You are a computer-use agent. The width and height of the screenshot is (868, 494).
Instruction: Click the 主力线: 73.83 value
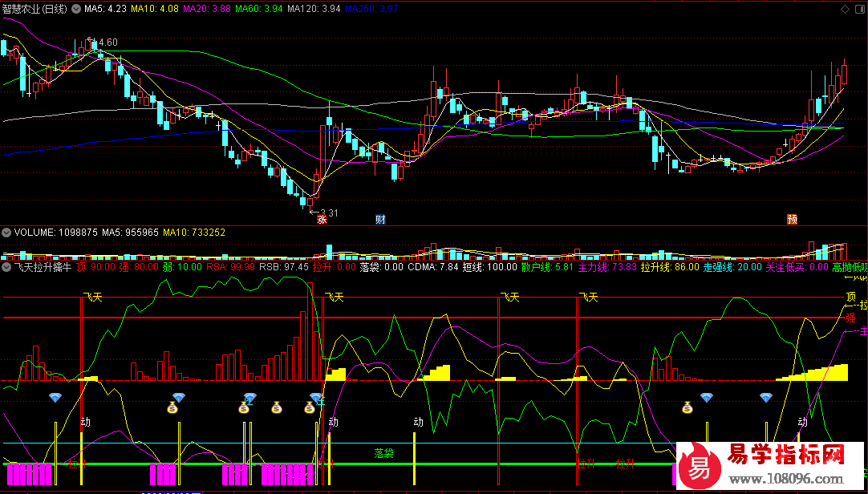tap(607, 268)
